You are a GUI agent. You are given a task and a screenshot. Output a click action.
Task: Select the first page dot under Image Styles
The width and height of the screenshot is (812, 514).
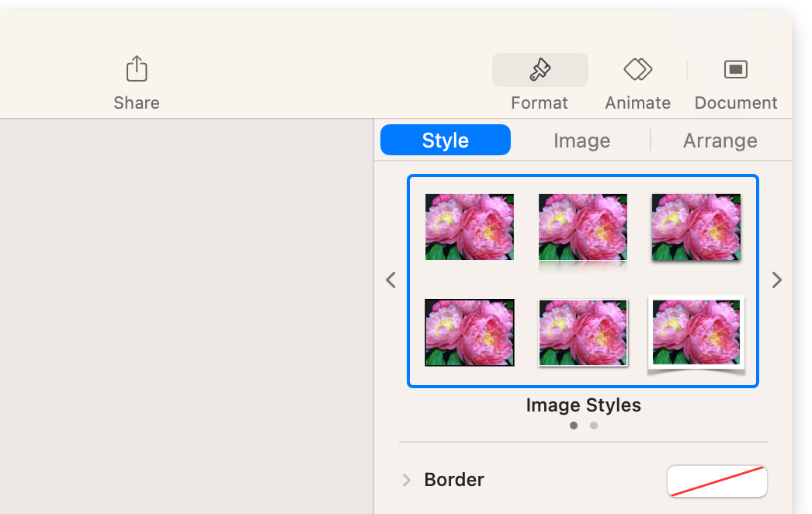pos(574,425)
